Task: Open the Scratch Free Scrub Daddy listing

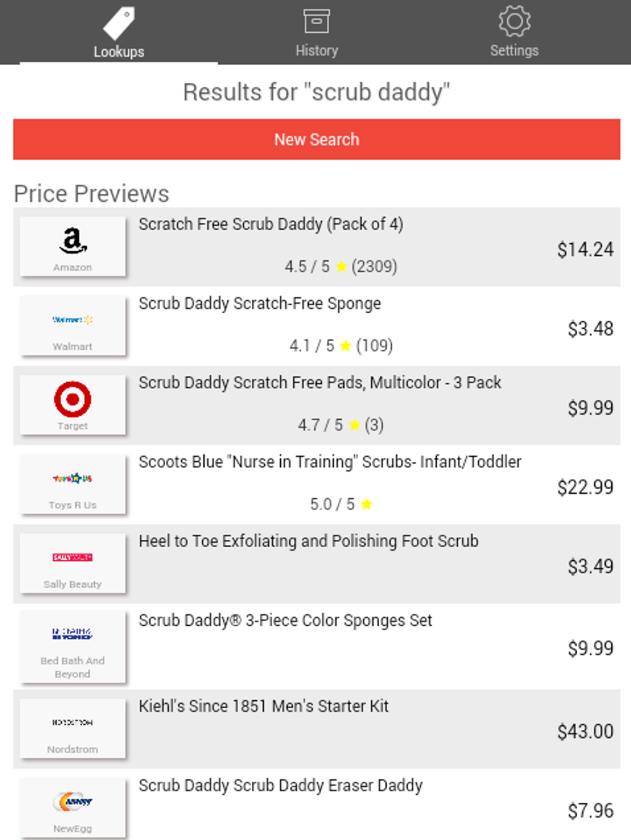Action: (x=271, y=224)
